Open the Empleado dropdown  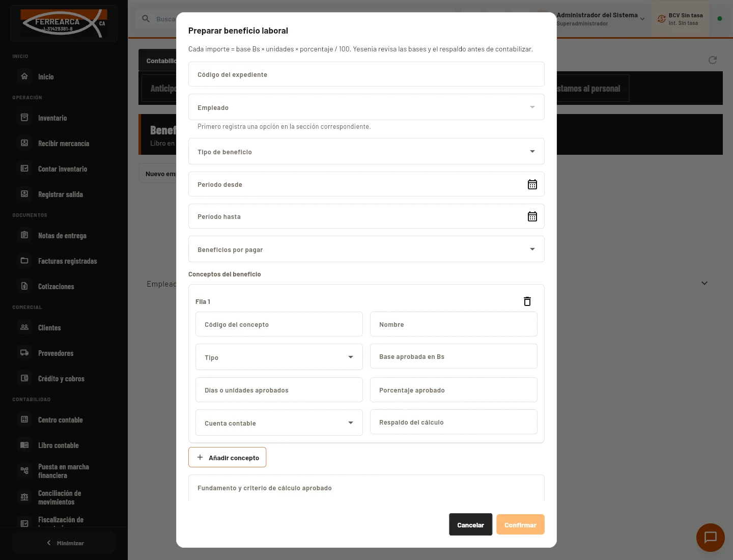pyautogui.click(x=366, y=107)
